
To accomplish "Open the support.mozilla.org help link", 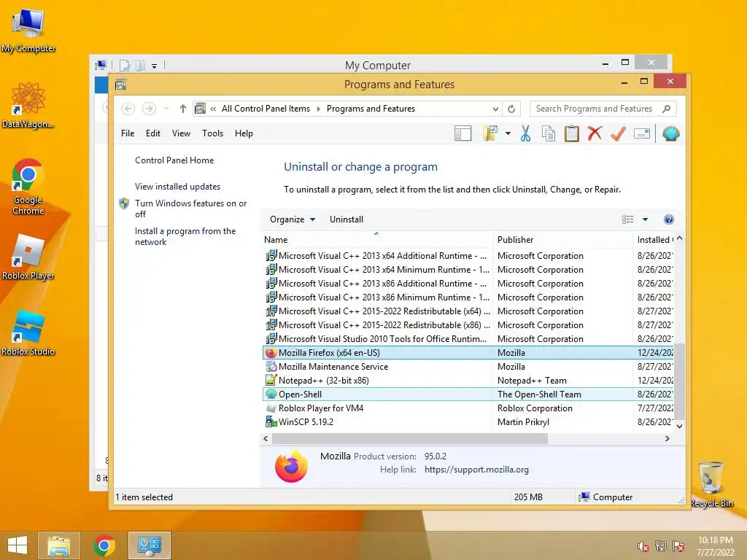I will coord(476,470).
